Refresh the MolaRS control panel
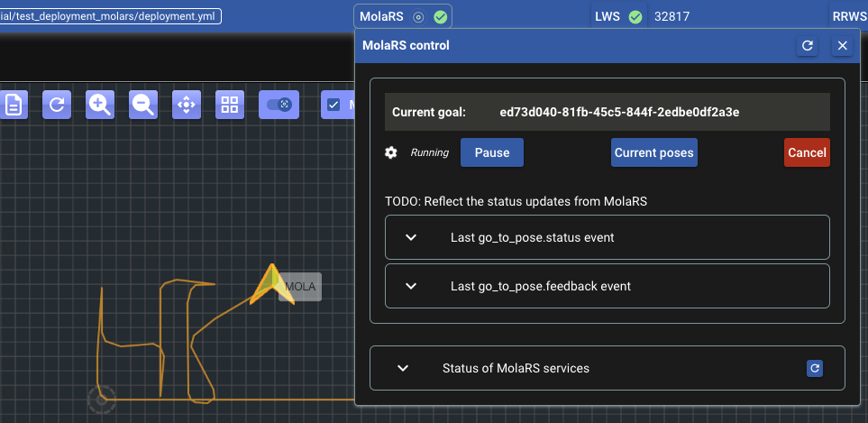Screen dimensions: 868x423 click(x=808, y=45)
